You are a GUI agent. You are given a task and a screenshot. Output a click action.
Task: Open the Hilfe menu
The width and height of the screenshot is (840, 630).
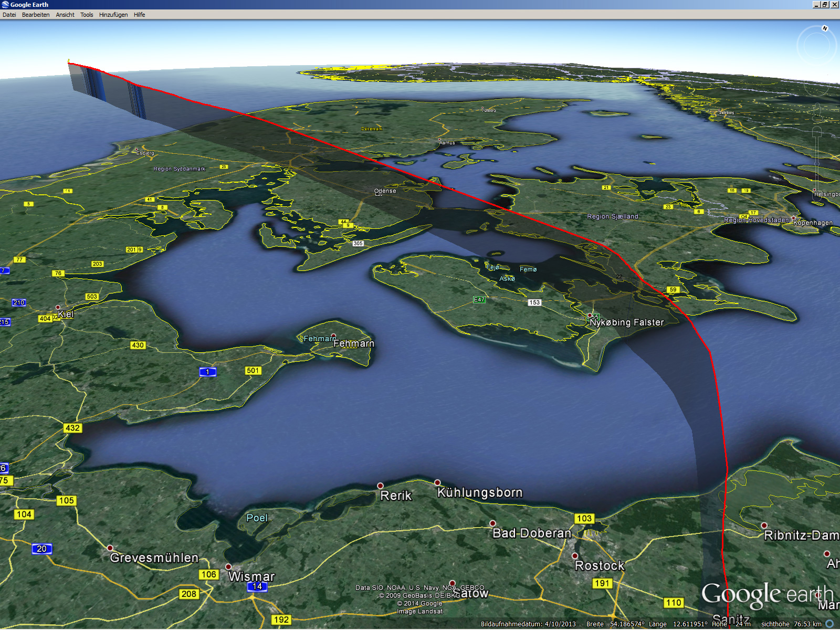(139, 15)
